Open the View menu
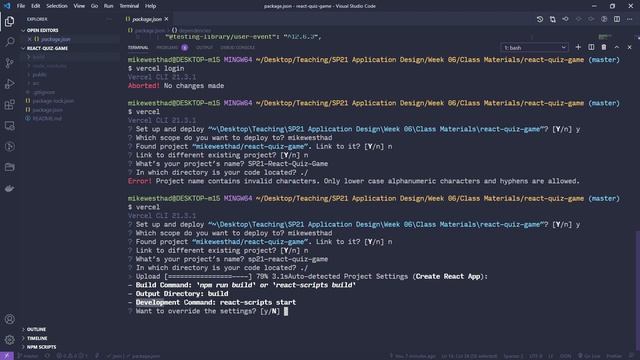Image resolution: width=640 pixels, height=360 pixels. 79,6
